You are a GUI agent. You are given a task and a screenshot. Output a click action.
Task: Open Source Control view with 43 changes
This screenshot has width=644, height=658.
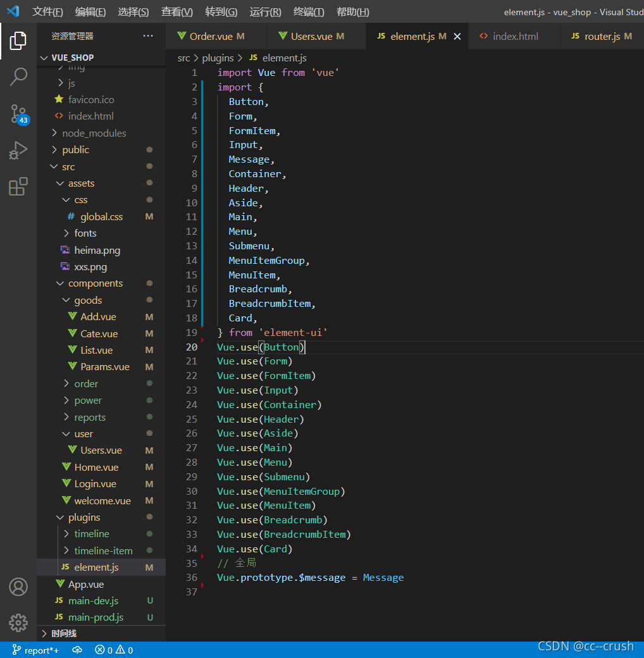[18, 114]
